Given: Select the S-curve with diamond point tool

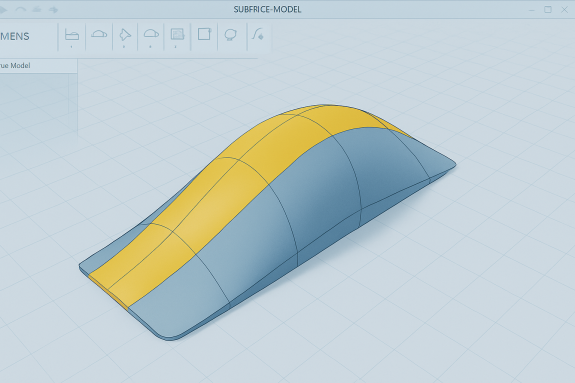Looking at the screenshot, I should (x=258, y=34).
